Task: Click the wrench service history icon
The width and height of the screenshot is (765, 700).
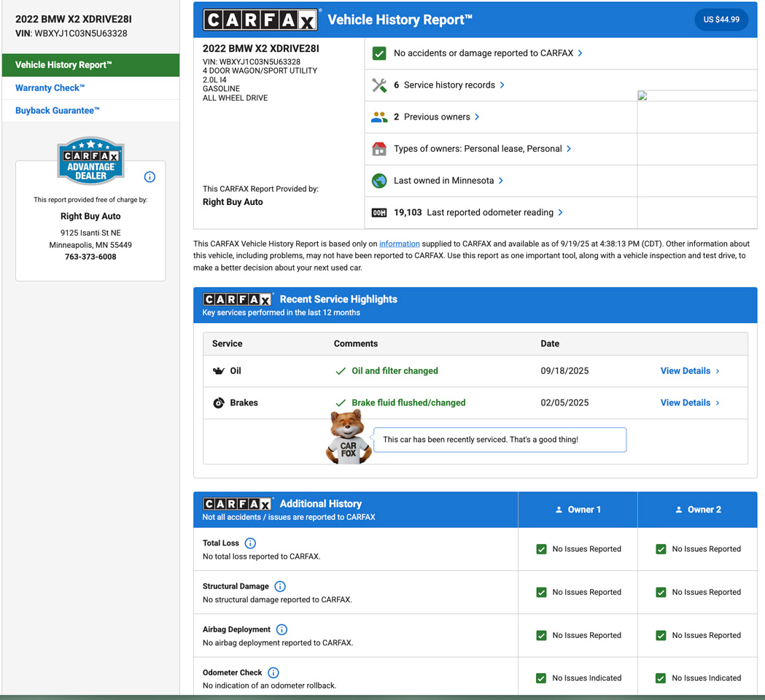Action: pos(379,85)
